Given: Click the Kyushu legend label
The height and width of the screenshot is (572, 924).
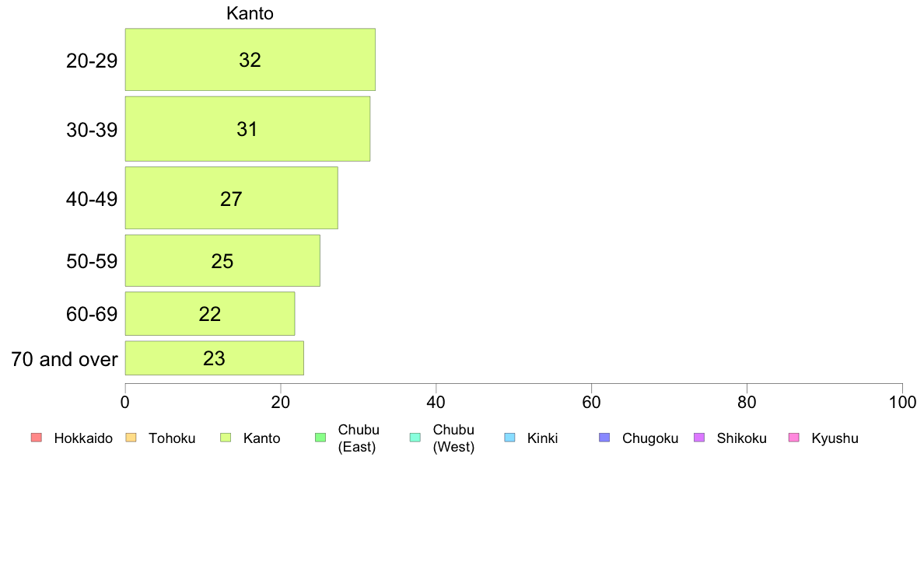Looking at the screenshot, I should (835, 438).
